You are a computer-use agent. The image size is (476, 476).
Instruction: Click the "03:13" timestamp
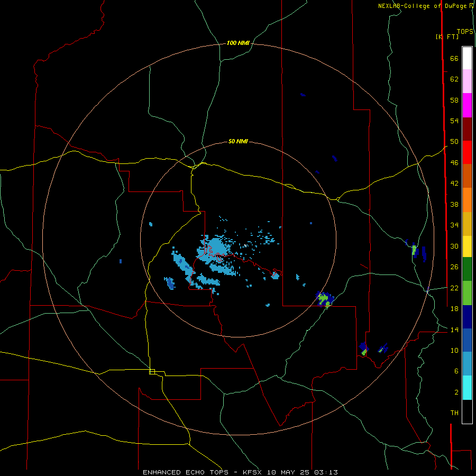[x=326, y=472]
